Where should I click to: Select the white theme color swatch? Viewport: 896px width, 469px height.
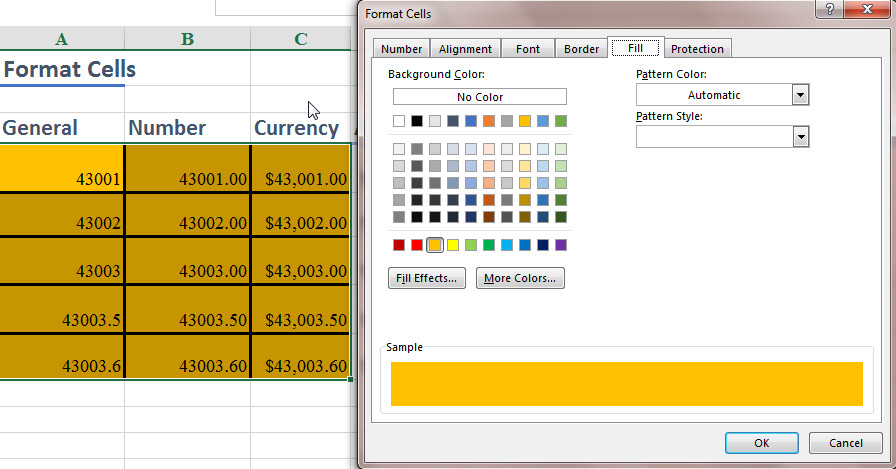[399, 121]
